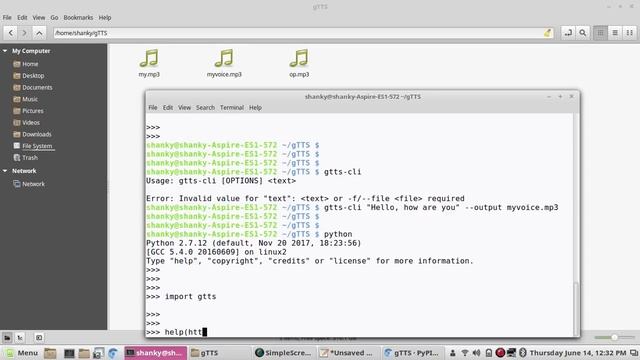Open the file manager Help menu

click(x=105, y=18)
